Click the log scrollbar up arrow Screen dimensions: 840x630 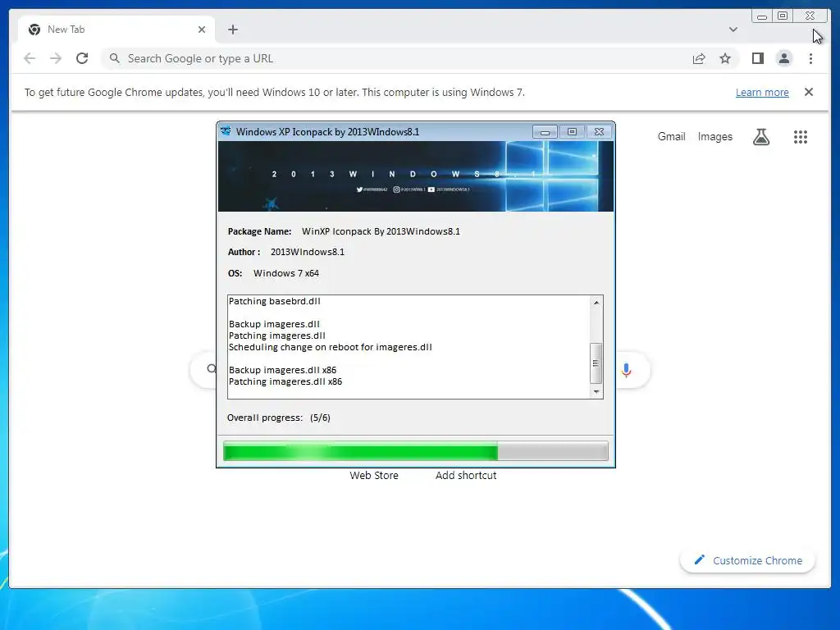coord(596,303)
